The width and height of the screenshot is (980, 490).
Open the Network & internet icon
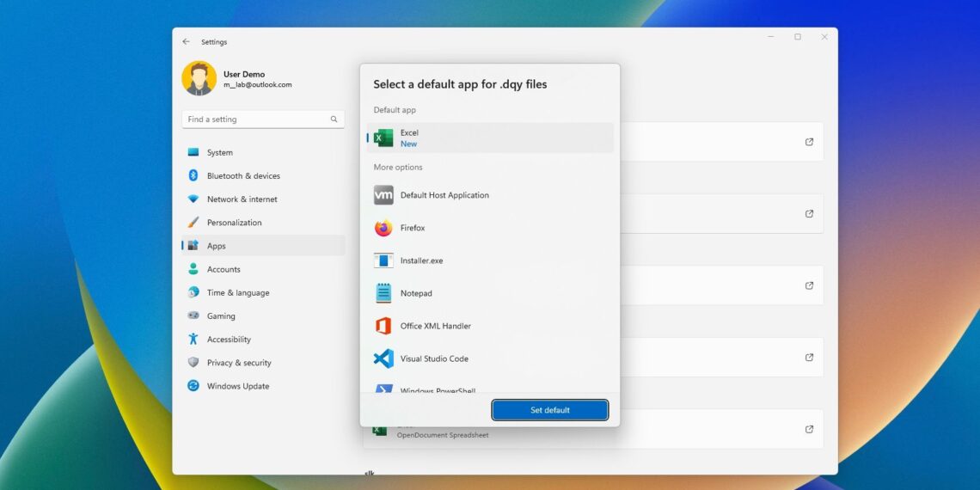pos(193,199)
